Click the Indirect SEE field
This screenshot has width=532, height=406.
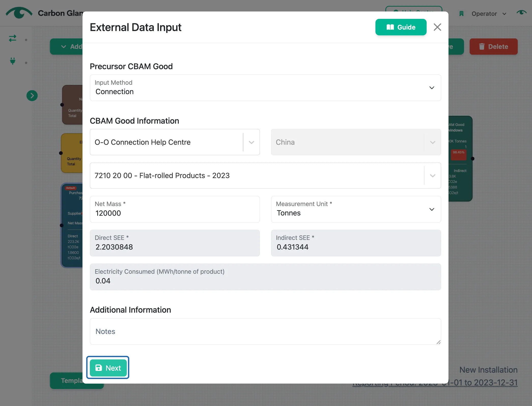356,243
